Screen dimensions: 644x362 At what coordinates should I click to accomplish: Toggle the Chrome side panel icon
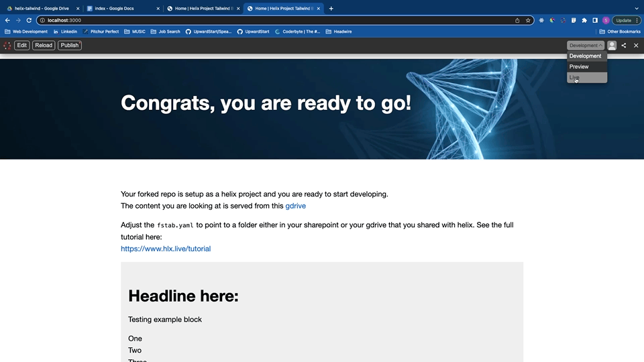tap(594, 20)
